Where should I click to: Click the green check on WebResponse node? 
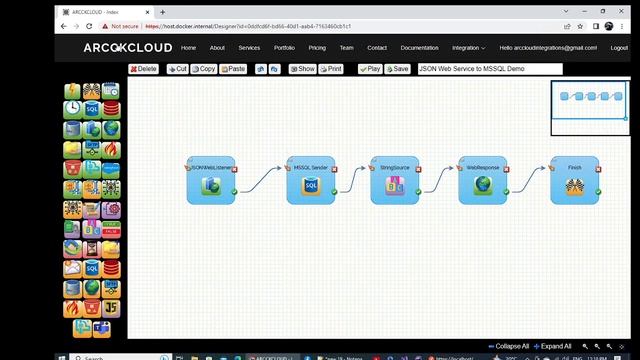(507, 192)
